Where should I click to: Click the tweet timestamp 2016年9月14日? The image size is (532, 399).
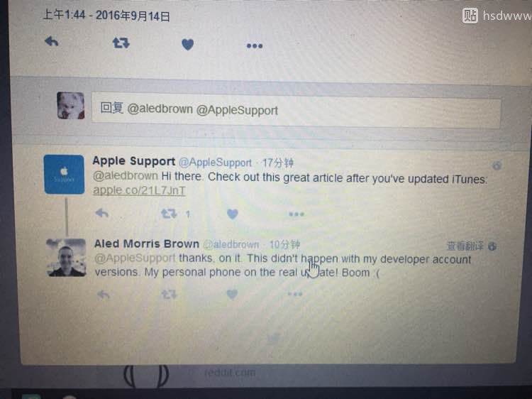point(133,16)
